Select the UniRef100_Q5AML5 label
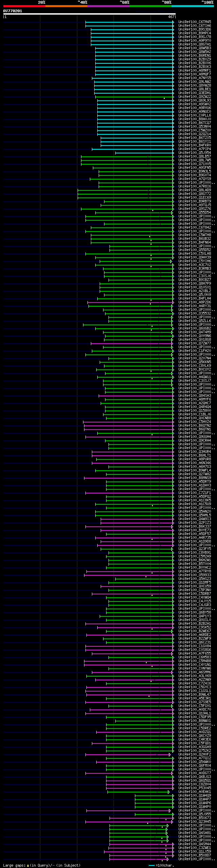 tap(195, 515)
